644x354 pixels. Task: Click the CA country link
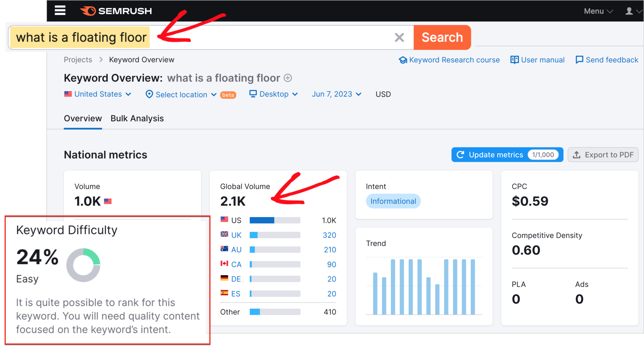click(236, 264)
